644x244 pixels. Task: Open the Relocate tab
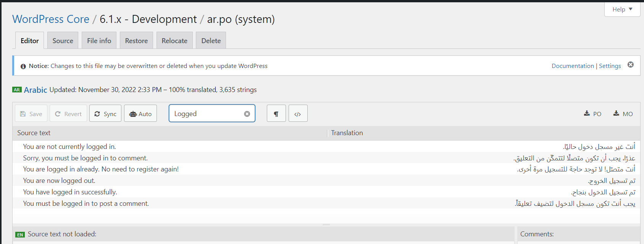(174, 40)
